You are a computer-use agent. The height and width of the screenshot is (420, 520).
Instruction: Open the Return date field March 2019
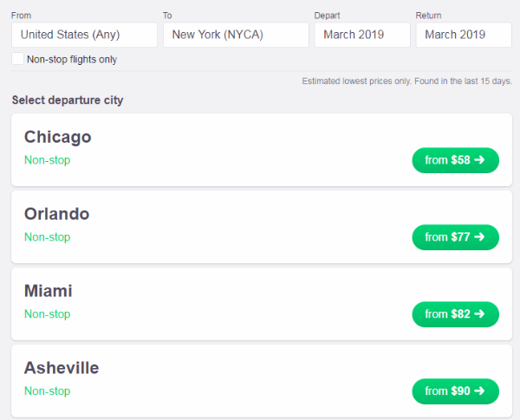[x=464, y=35]
